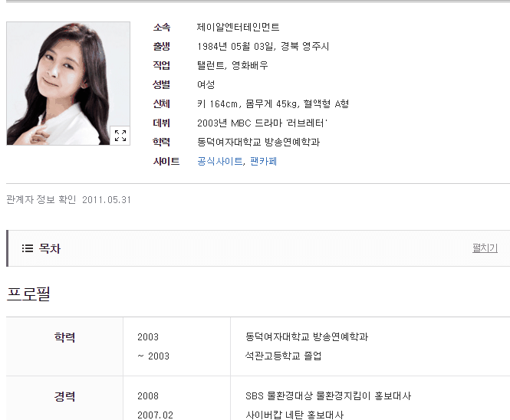The image size is (510, 420).
Task: Click 석관고등학교 졸업 entry
Action: tap(283, 356)
